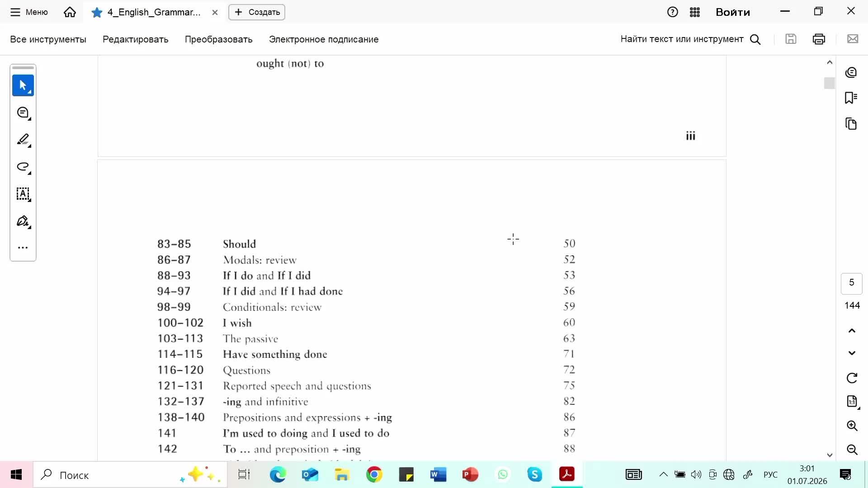Send the file by email
Image resolution: width=868 pixels, height=488 pixels.
pos(853,39)
